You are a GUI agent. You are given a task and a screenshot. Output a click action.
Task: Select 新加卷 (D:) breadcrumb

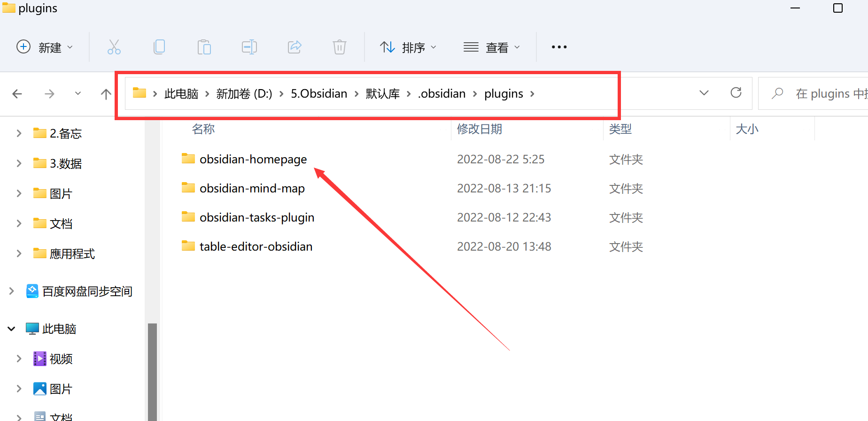point(244,94)
